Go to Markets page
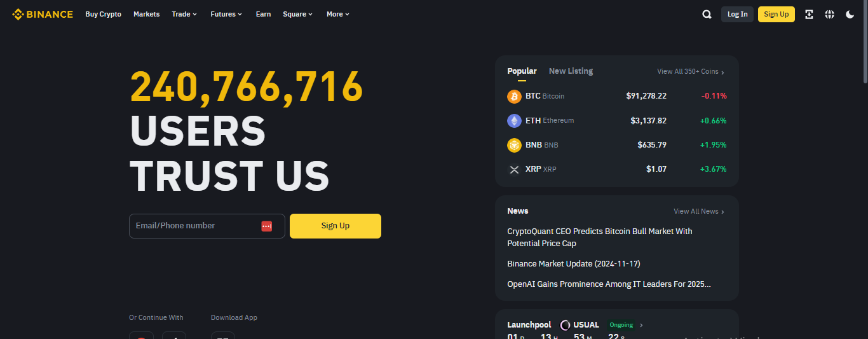868x339 pixels. [147, 14]
